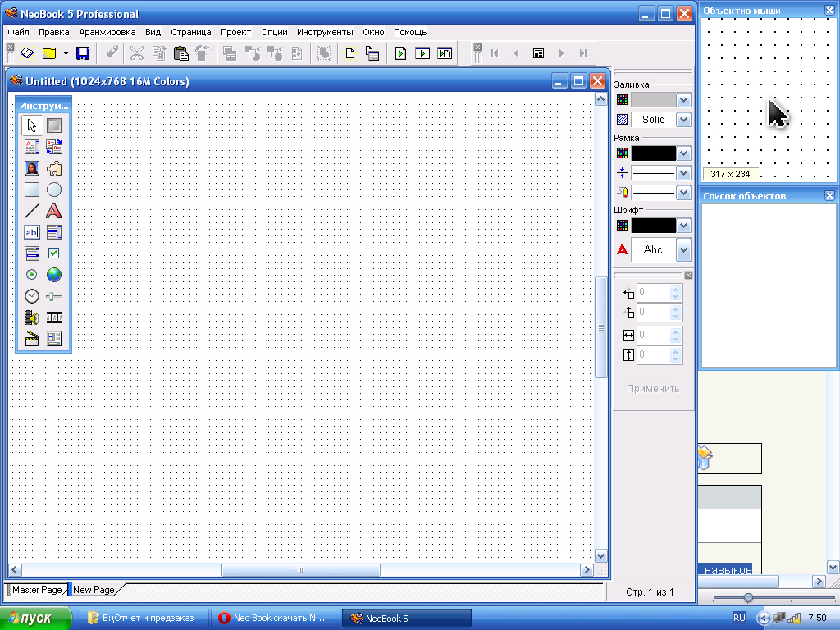Click the Save floppy disk icon
The width and height of the screenshot is (840, 630).
[82, 53]
